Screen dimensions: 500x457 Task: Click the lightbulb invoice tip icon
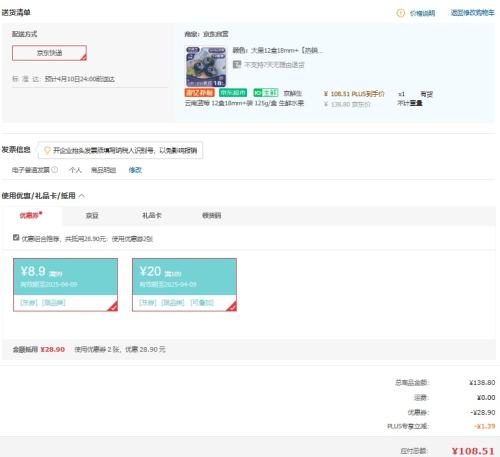(x=47, y=150)
